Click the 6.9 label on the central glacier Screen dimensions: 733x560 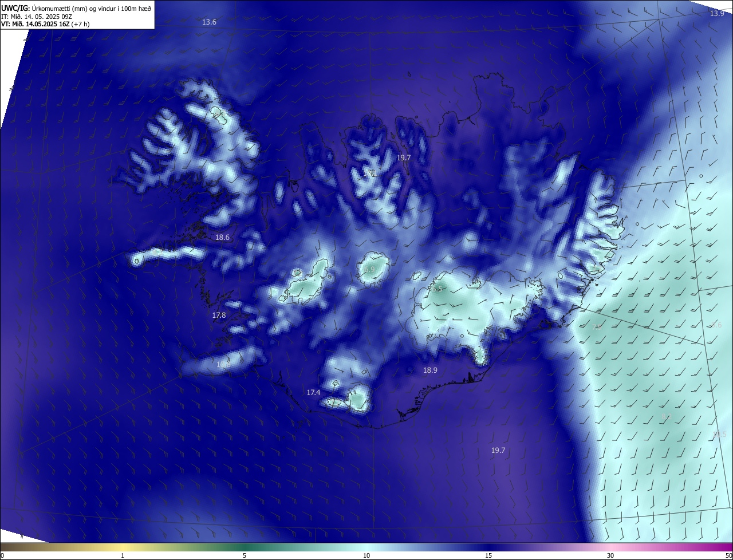pyautogui.click(x=369, y=269)
